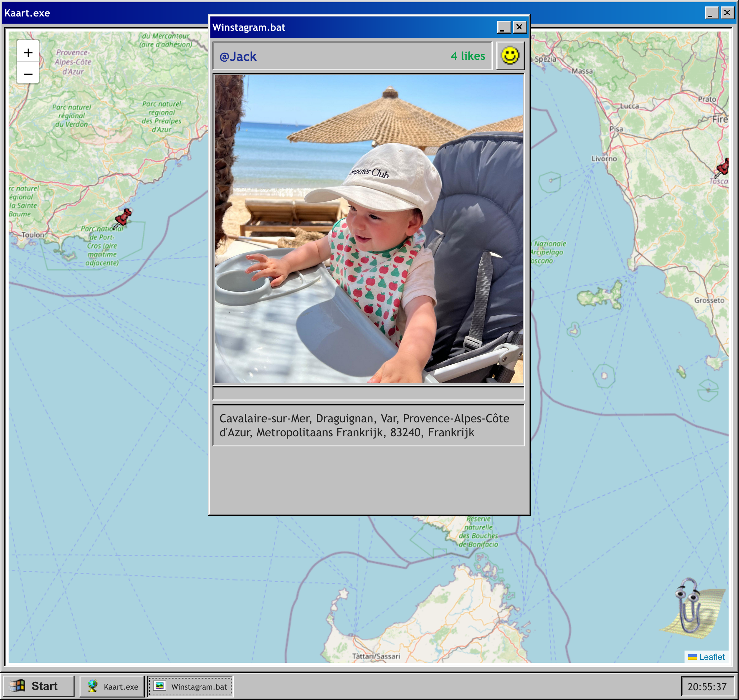Viewport: 739px width, 700px height.
Task: Click the 4 likes counter
Action: (468, 56)
